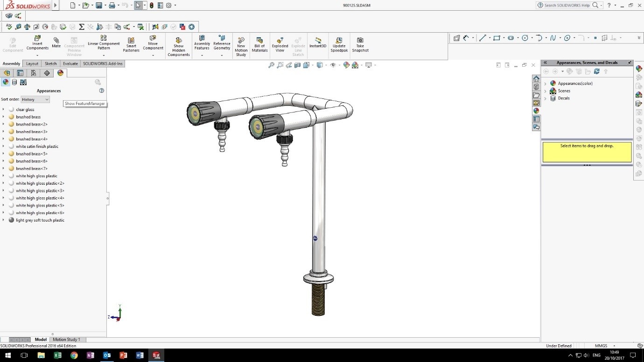This screenshot has width=644, height=362.
Task: Open ConfigurationManager tab in left panel
Action: pyautogui.click(x=33, y=73)
